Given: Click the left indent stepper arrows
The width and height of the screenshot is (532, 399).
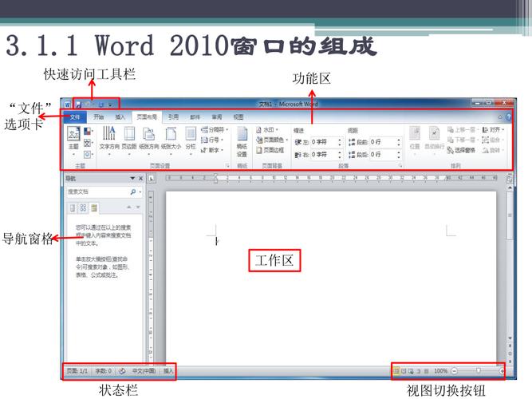Looking at the screenshot, I should pos(340,142).
